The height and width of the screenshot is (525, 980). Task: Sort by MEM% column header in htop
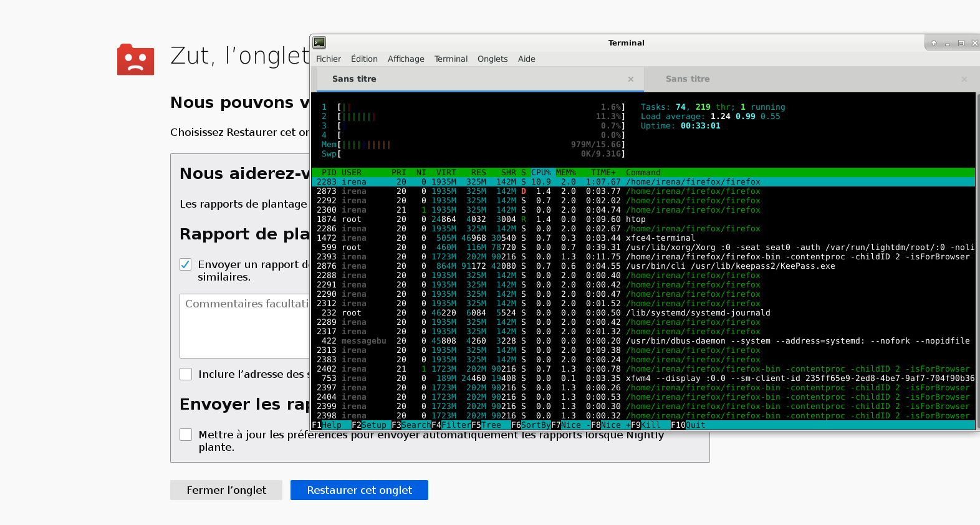566,173
